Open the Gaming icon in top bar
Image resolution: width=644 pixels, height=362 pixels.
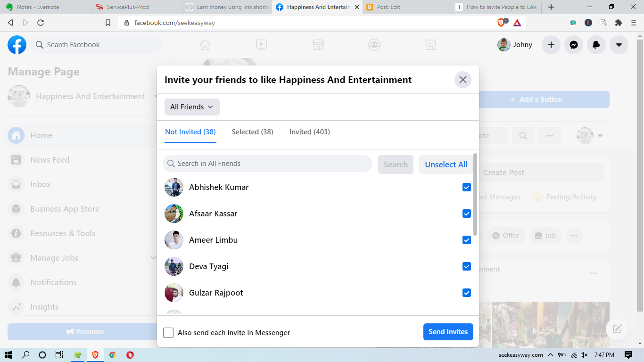click(430, 45)
